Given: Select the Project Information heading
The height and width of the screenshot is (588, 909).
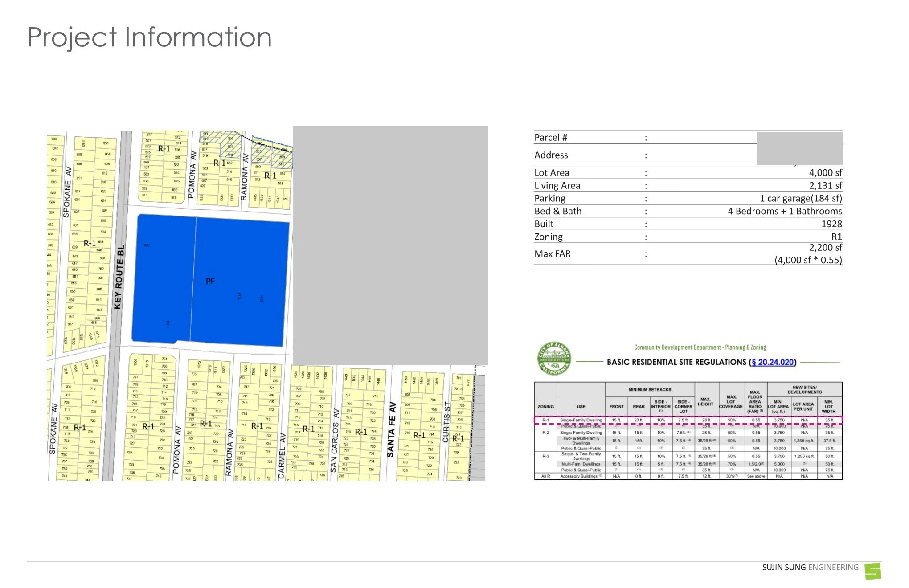Looking at the screenshot, I should (150, 37).
